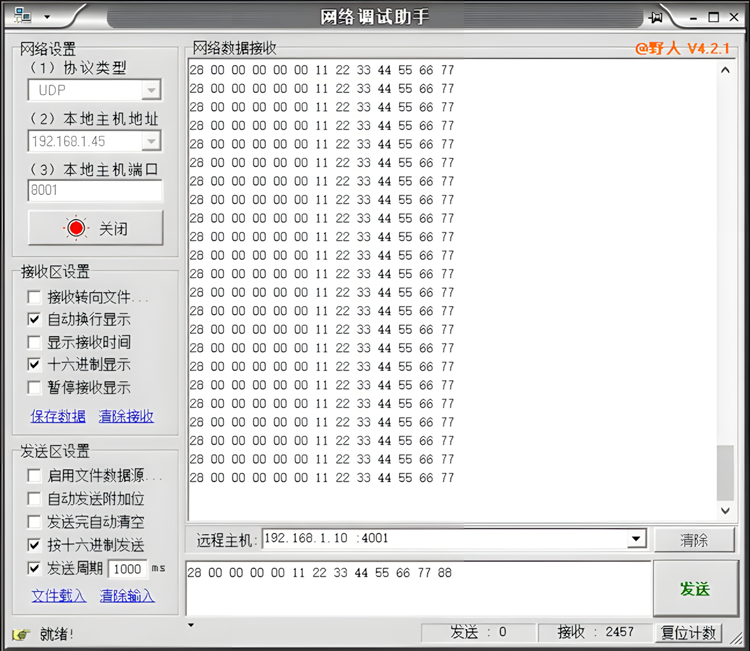Screen dimensions: 750x651
Task: Expand the 本地主机地址 dropdown
Action: click(x=150, y=141)
